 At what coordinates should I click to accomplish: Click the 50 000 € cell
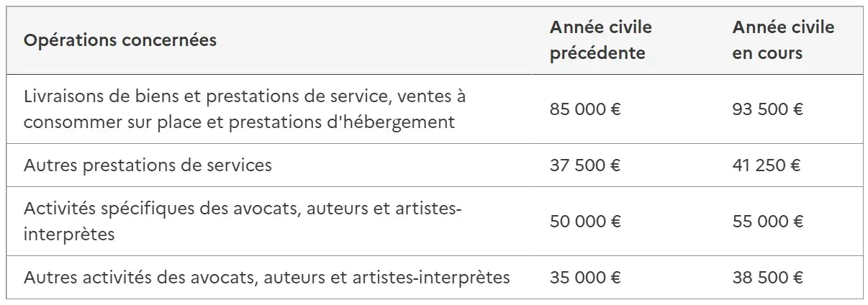click(585, 222)
